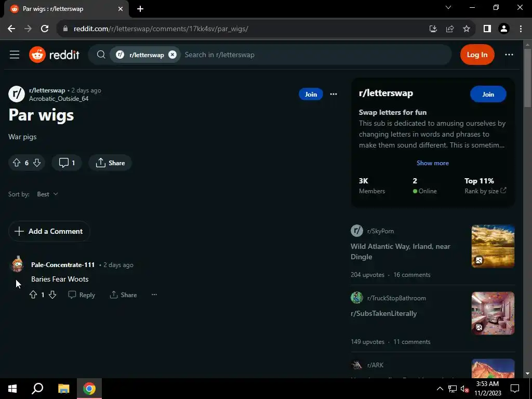The width and height of the screenshot is (532, 399).
Task: Open the Reddit hamburger menu
Action: 15,55
